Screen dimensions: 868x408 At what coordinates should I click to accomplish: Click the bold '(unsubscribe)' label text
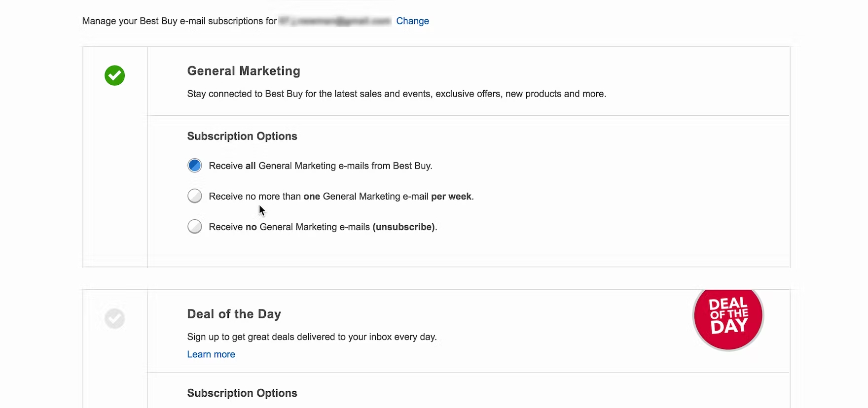coord(404,227)
